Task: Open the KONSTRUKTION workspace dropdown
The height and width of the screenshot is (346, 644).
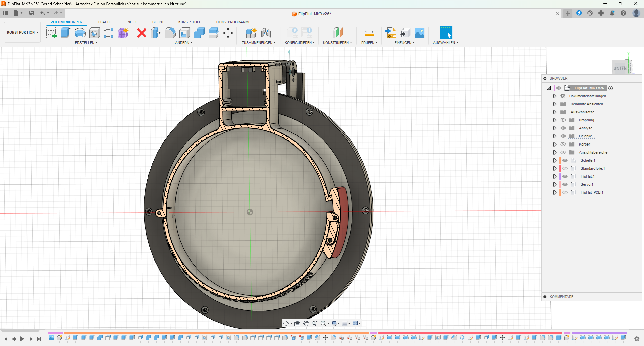Action: tap(22, 32)
